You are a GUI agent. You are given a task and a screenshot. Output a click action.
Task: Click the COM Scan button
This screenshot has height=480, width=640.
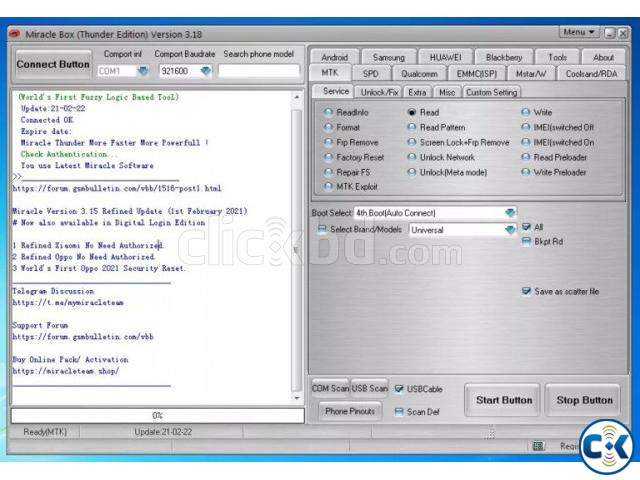pyautogui.click(x=330, y=388)
